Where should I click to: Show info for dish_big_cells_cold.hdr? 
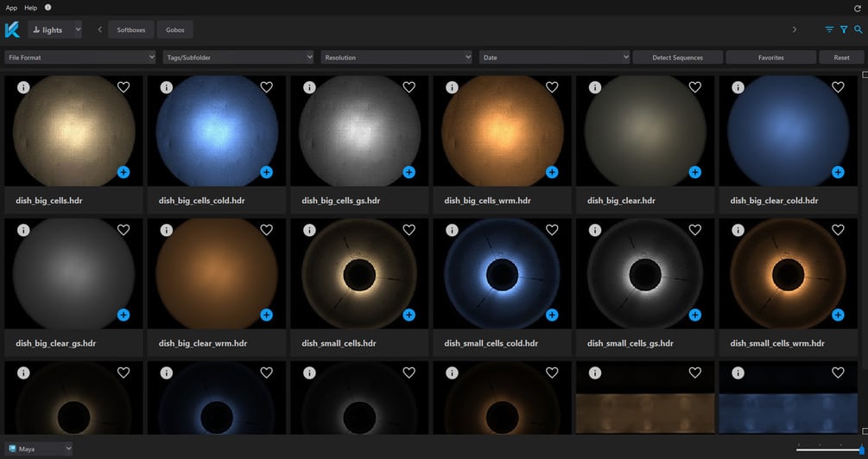166,87
